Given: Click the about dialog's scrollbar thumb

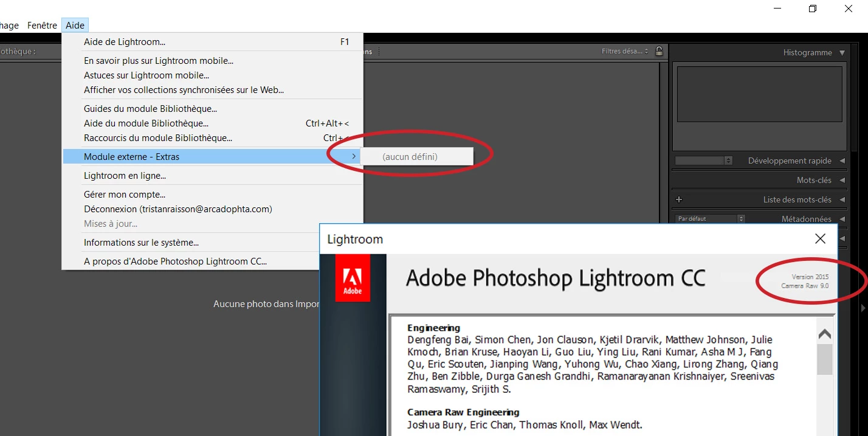Looking at the screenshot, I should pyautogui.click(x=824, y=359).
